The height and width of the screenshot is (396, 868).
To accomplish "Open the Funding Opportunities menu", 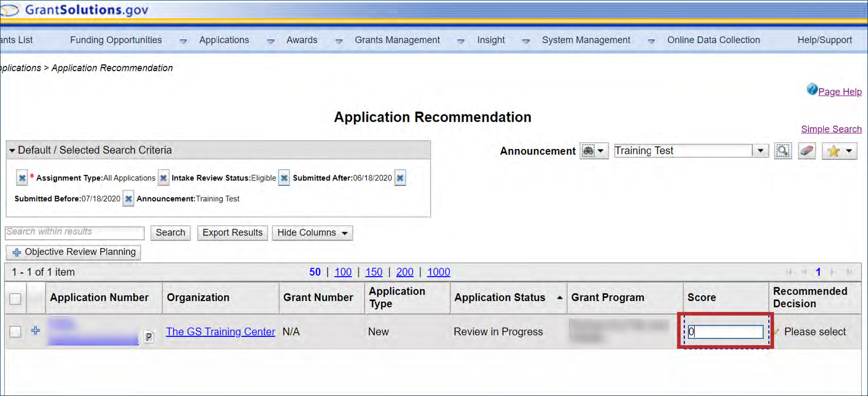I will click(116, 40).
